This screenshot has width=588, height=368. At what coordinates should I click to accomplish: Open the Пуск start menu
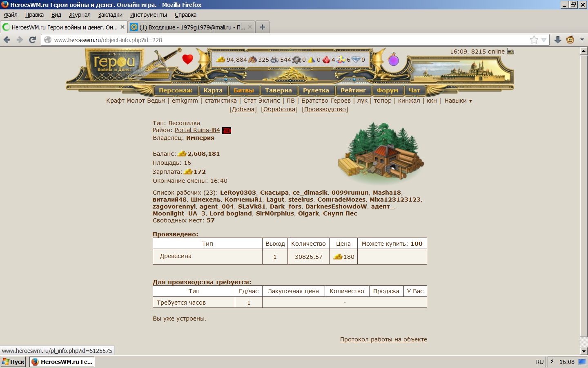(x=13, y=362)
